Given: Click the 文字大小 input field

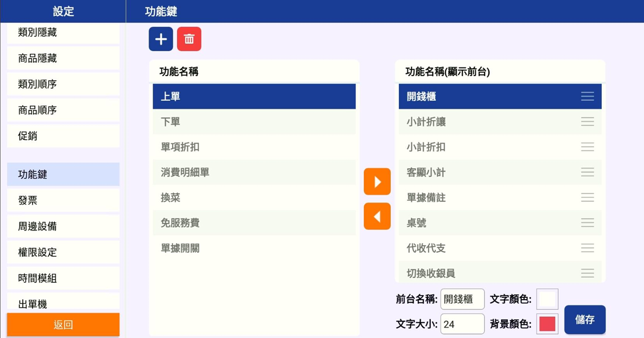Looking at the screenshot, I should pyautogui.click(x=462, y=324).
